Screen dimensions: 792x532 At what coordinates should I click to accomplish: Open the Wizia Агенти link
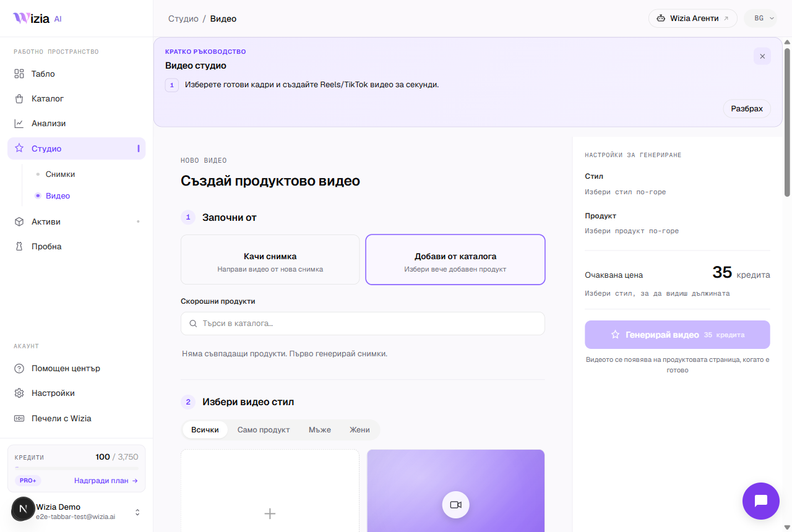pyautogui.click(x=693, y=19)
